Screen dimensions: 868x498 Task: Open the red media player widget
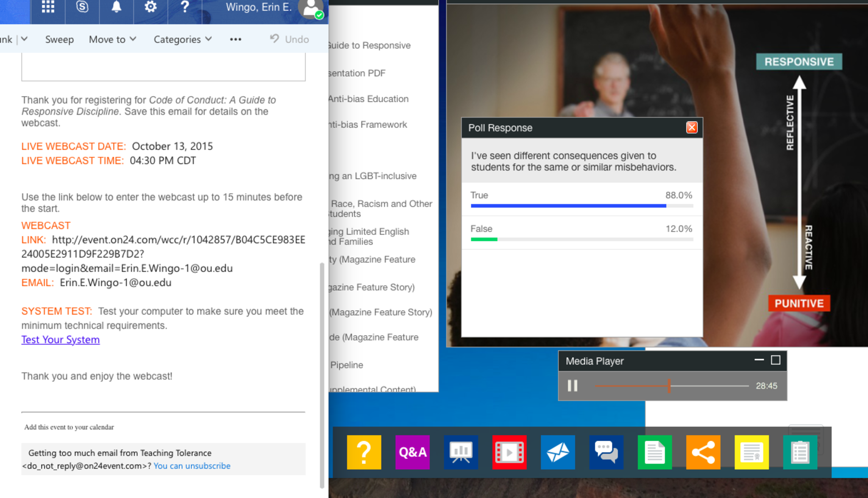coord(509,452)
